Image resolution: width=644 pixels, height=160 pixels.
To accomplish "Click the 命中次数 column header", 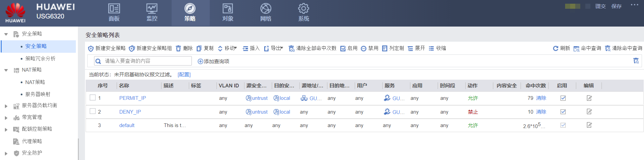I will pyautogui.click(x=536, y=86).
